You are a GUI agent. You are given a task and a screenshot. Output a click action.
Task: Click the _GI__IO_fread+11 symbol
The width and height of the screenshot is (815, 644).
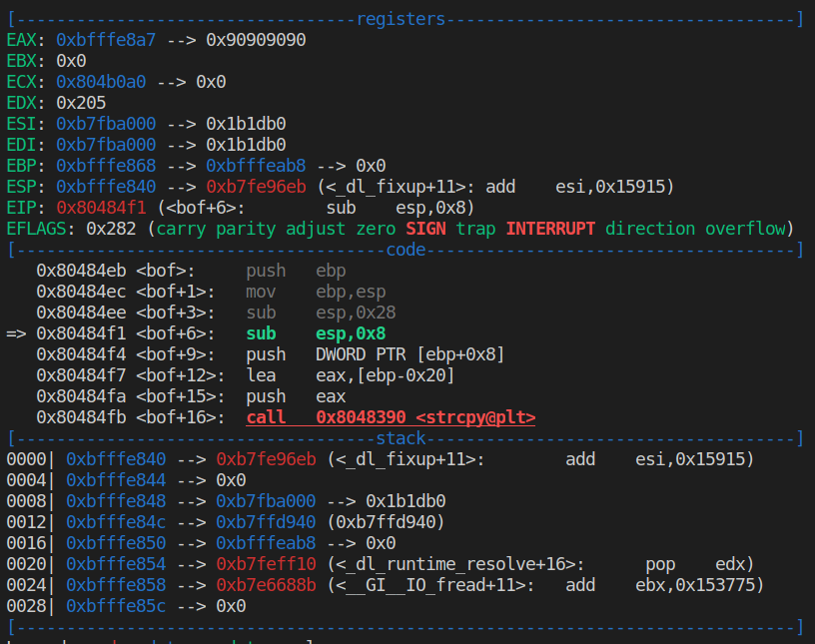click(430, 585)
